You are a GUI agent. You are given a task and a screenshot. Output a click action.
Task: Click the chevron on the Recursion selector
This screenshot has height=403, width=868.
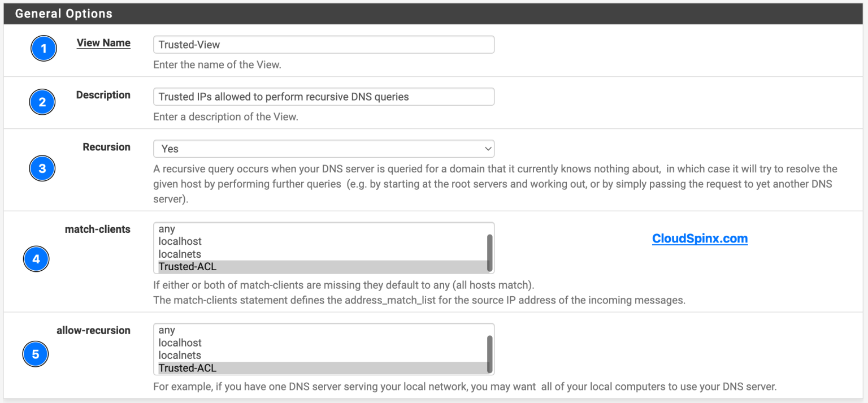pyautogui.click(x=487, y=149)
